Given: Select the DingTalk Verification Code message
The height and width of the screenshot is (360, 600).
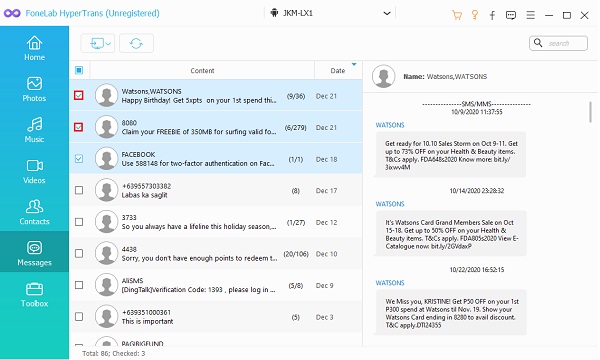Looking at the screenshot, I should point(198,290).
